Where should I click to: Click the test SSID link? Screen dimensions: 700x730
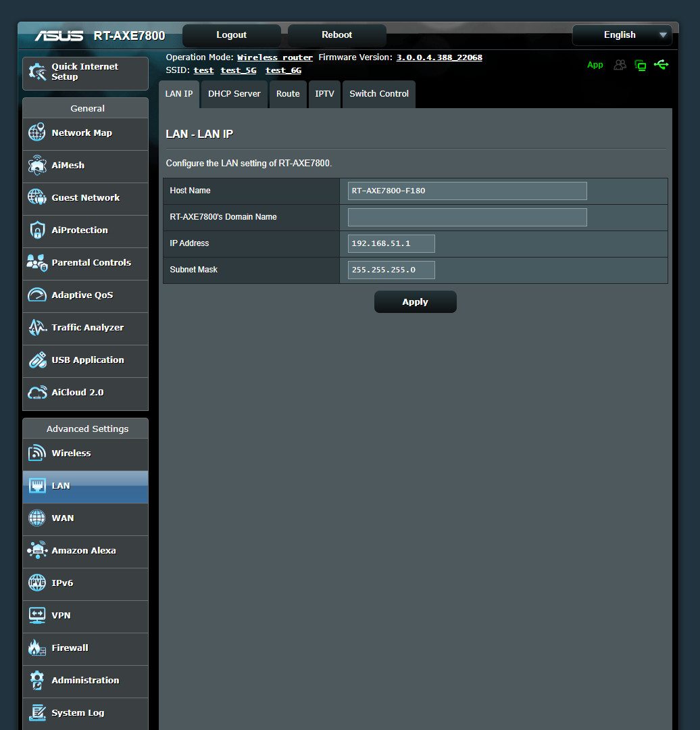203,70
